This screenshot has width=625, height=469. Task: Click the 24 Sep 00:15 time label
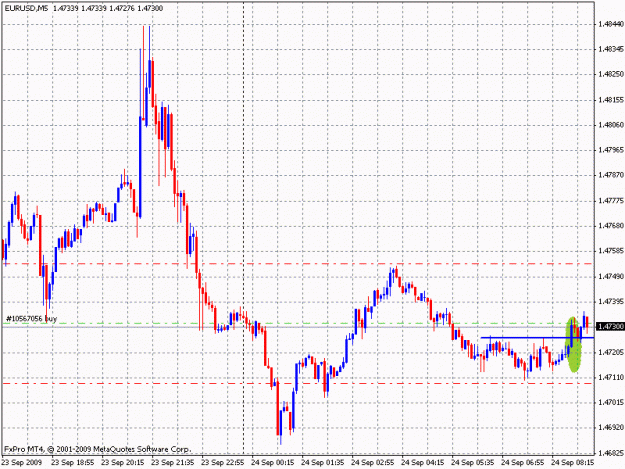pos(273,463)
